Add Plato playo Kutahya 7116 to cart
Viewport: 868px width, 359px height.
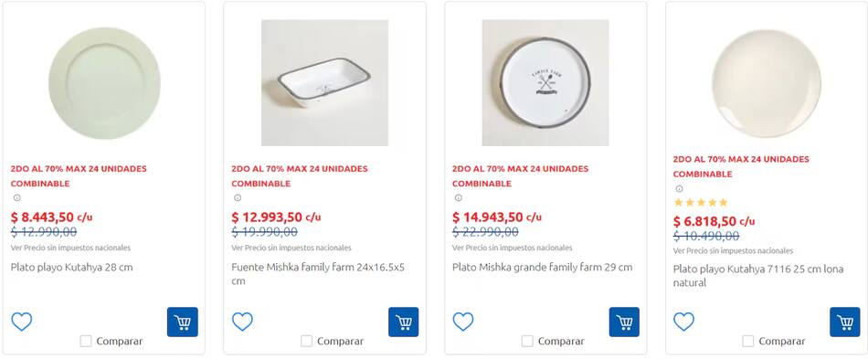(845, 322)
